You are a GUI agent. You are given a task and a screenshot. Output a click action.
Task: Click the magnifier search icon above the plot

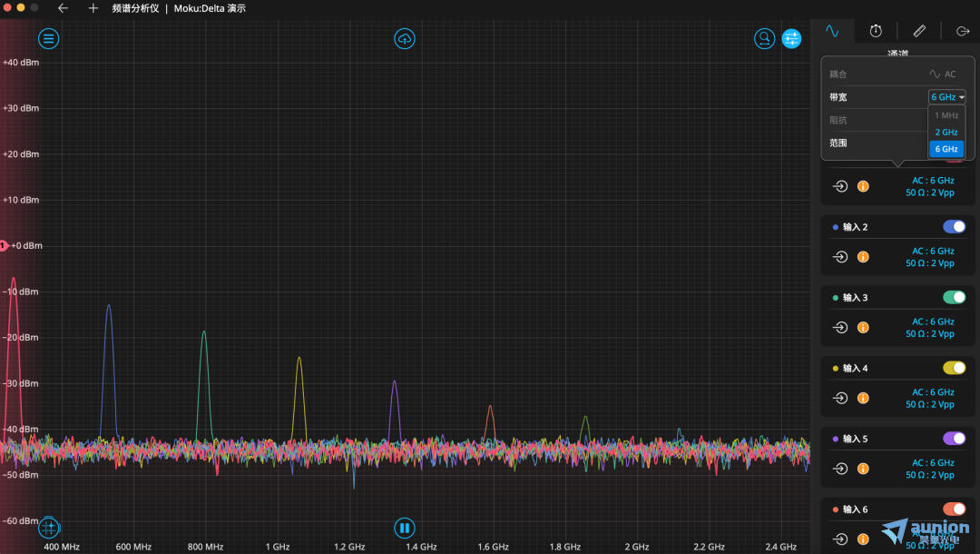(764, 38)
